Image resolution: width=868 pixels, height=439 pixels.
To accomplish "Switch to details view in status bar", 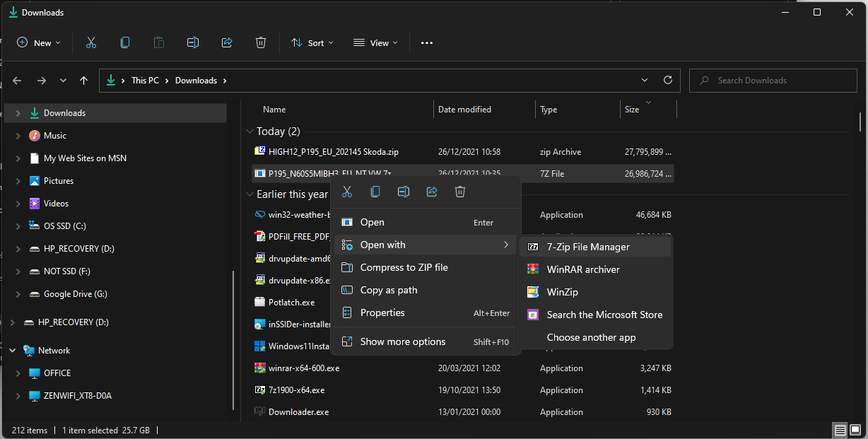I will pos(840,430).
